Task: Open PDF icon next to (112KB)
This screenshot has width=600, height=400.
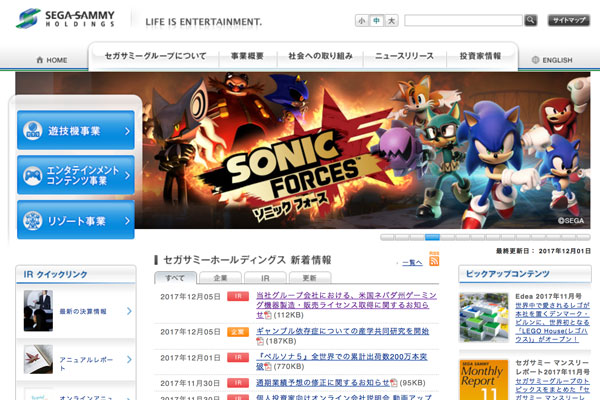Action: coord(268,315)
